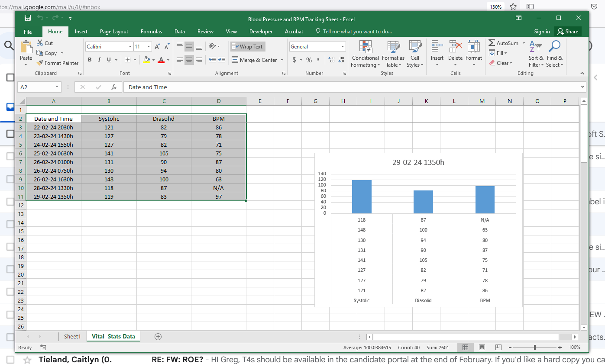The height and width of the screenshot is (364, 605).
Task: Click the Paste clipboard icon
Action: (x=26, y=47)
